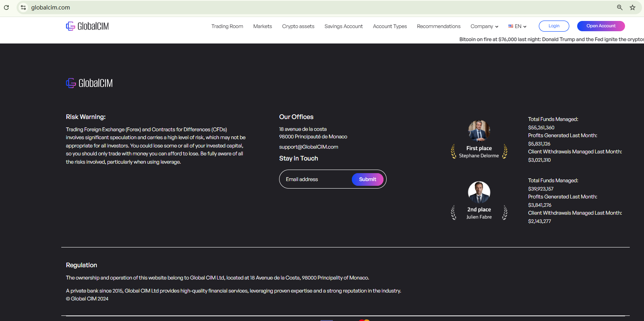The width and height of the screenshot is (644, 321).
Task: Click the GlobalCIM logo in the header
Action: click(x=87, y=26)
